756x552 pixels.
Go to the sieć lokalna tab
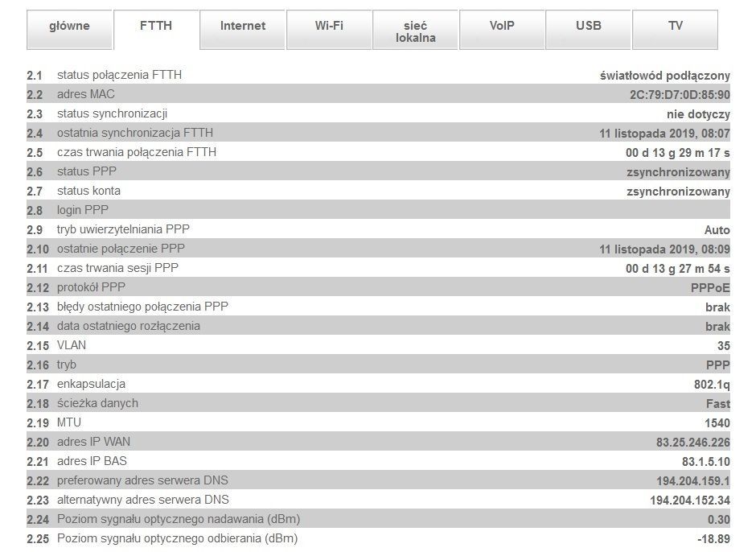tap(416, 31)
